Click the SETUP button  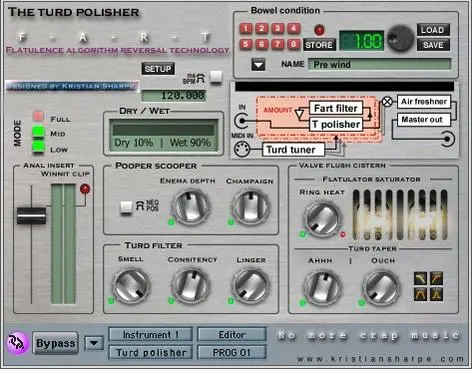click(x=158, y=69)
